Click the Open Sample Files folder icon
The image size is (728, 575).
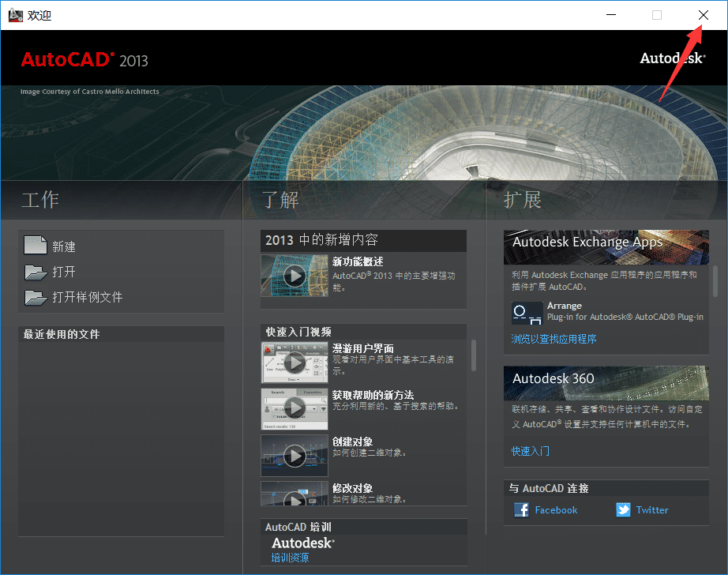point(36,298)
